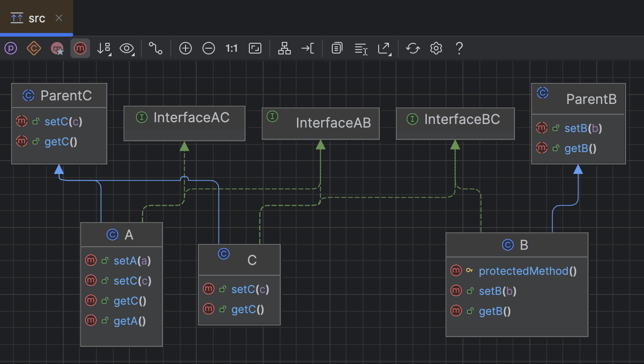Reset zoom to actual size 1:1
The width and height of the screenshot is (644, 364).
(x=231, y=48)
